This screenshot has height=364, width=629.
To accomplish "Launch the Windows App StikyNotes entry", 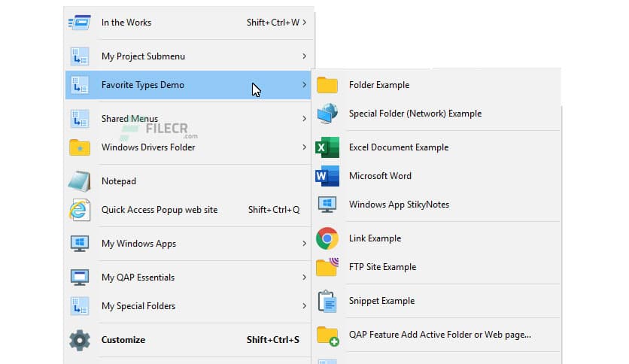I will point(436,205).
